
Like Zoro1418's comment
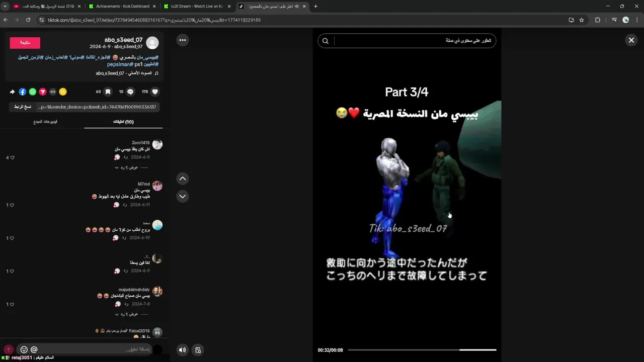coord(12,158)
